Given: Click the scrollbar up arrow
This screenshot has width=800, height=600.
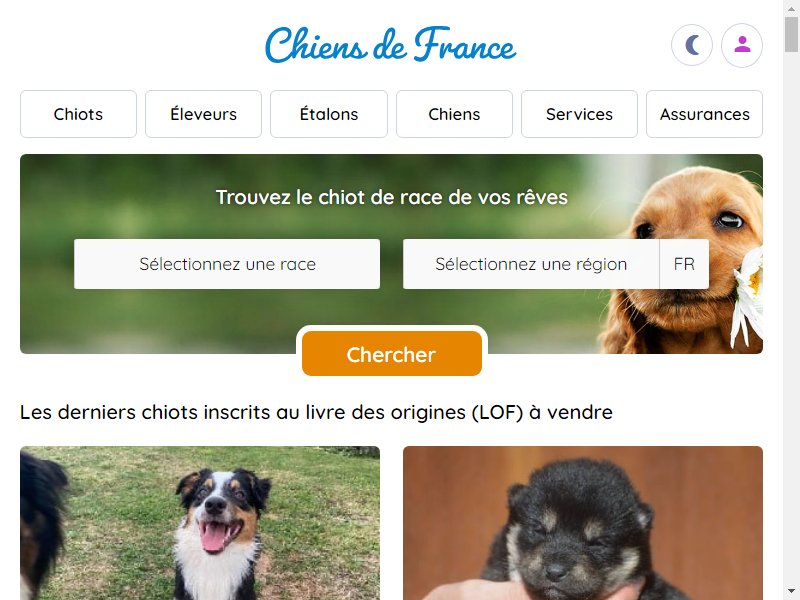Looking at the screenshot, I should pos(791,7).
